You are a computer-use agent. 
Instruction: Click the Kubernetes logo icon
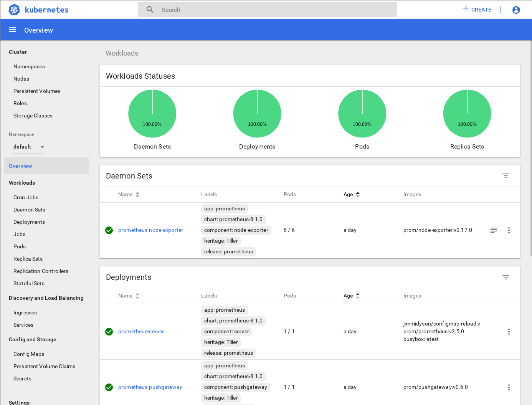pos(14,10)
